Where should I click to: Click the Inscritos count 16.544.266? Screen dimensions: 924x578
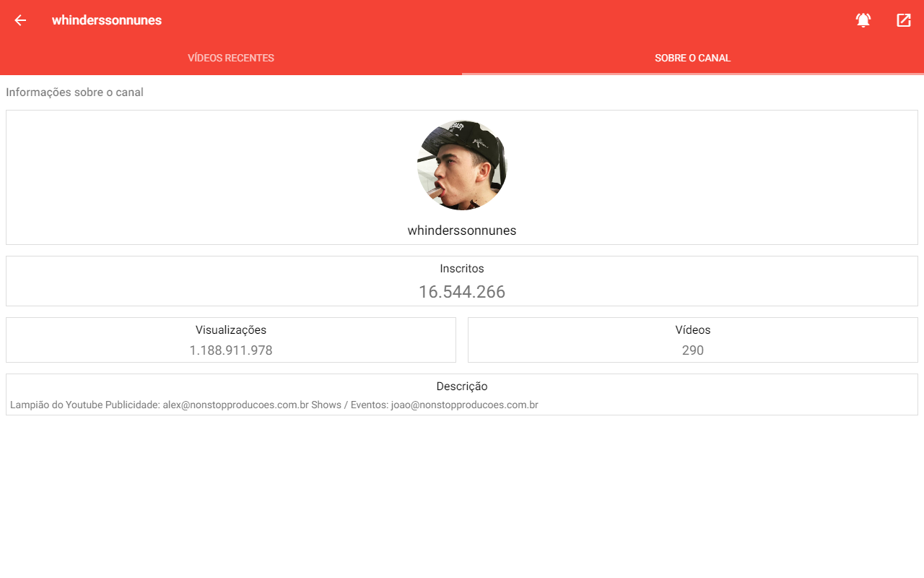(462, 292)
